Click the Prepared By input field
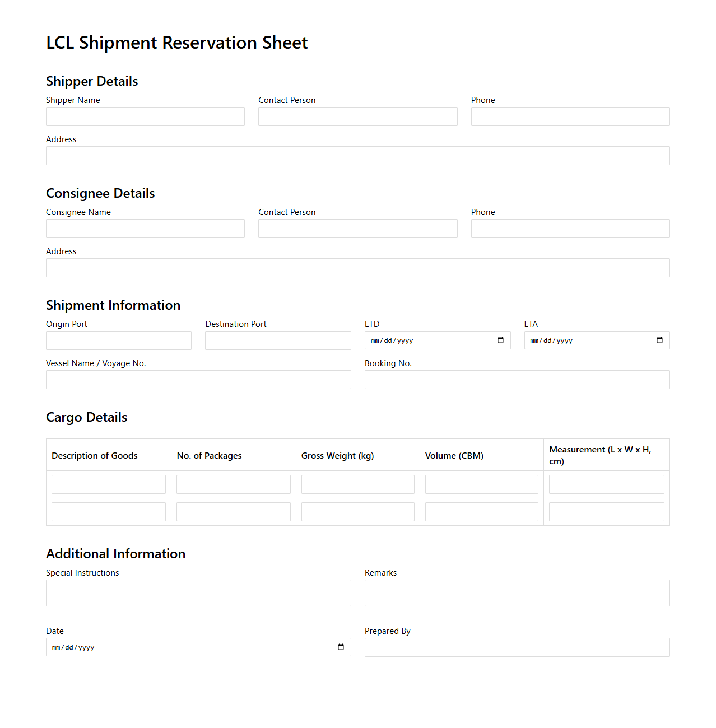The height and width of the screenshot is (728, 716). click(517, 647)
